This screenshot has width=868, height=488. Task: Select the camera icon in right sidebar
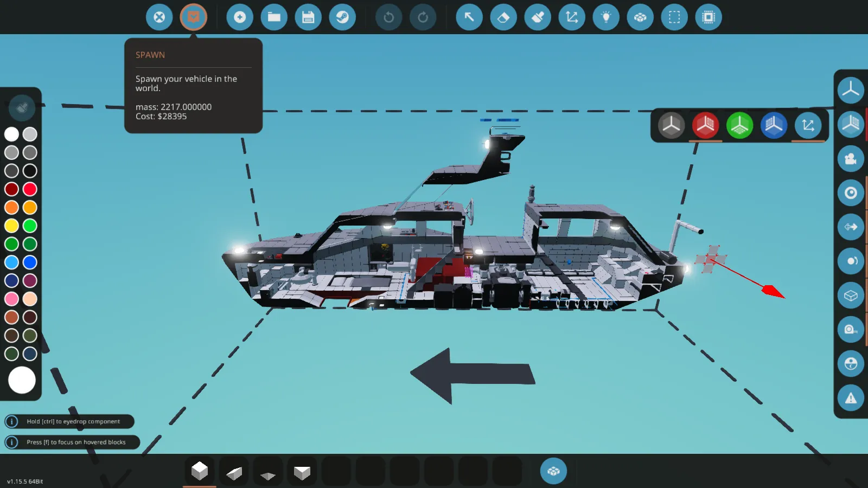click(x=850, y=159)
